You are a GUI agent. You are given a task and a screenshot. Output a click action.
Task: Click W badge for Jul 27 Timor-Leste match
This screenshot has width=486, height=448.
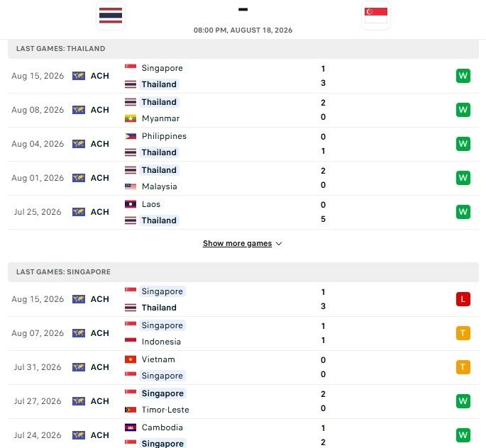click(x=463, y=401)
